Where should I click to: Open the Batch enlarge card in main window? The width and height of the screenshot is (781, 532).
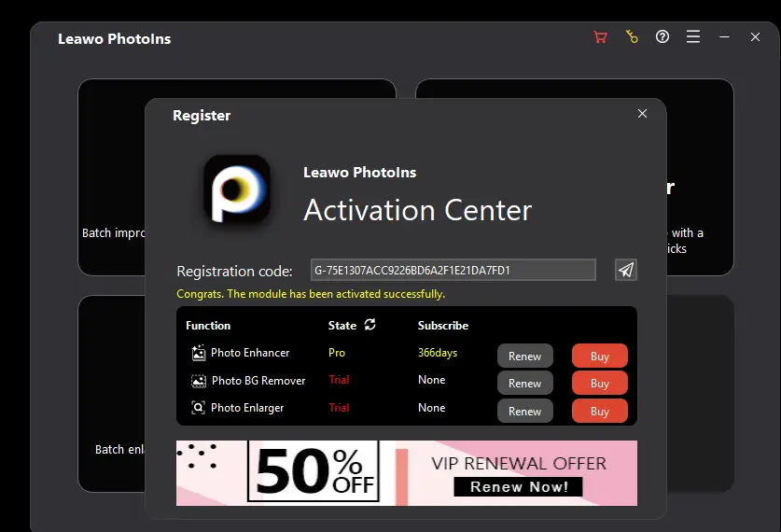pyautogui.click(x=112, y=394)
